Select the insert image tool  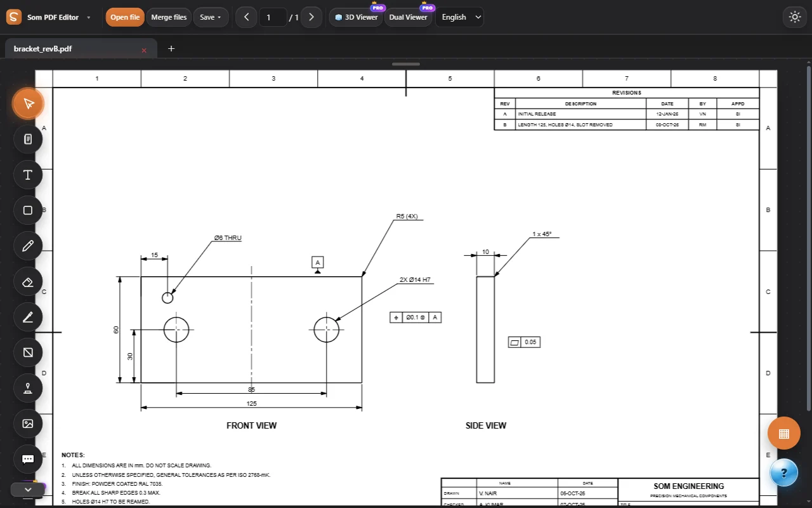(28, 424)
